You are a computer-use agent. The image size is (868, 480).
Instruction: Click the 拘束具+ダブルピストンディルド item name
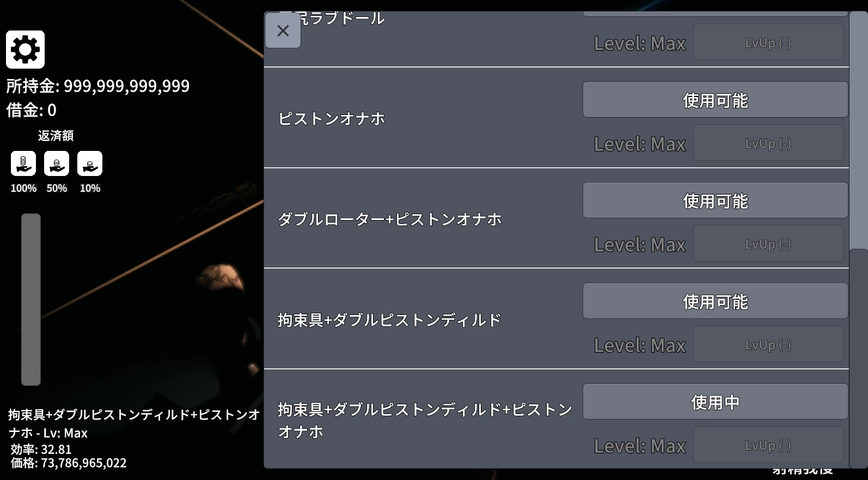coord(389,320)
